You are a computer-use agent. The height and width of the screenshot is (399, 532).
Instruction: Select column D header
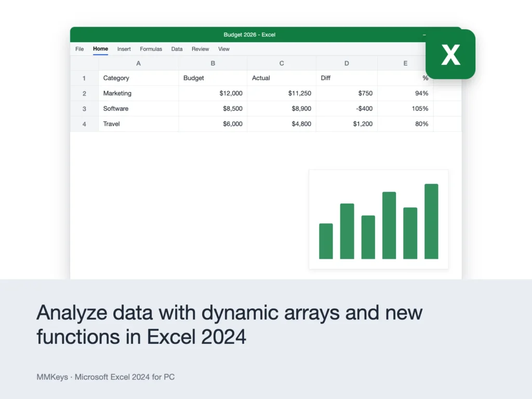pyautogui.click(x=347, y=63)
